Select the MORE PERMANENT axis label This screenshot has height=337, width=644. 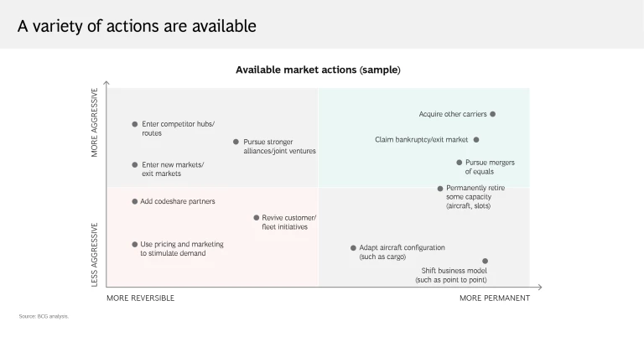click(x=494, y=298)
